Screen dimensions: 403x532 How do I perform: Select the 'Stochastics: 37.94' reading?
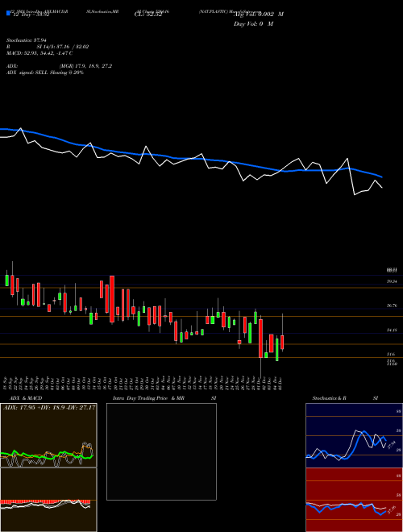point(26,40)
